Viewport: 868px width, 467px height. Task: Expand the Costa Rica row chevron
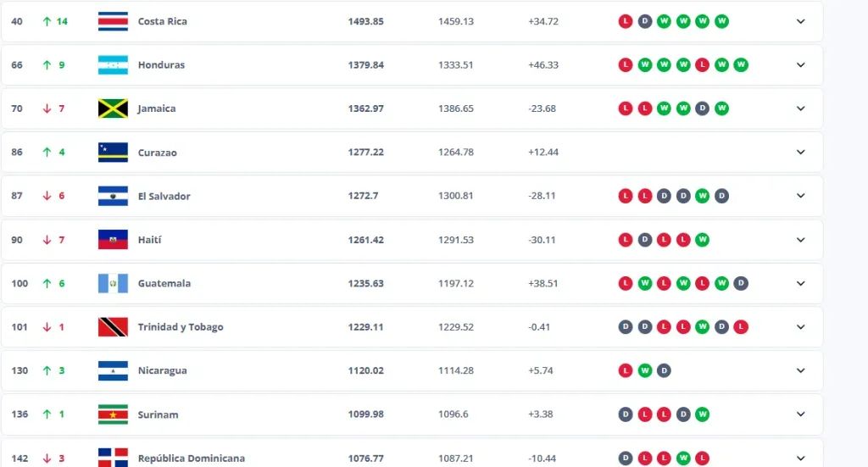click(x=800, y=21)
